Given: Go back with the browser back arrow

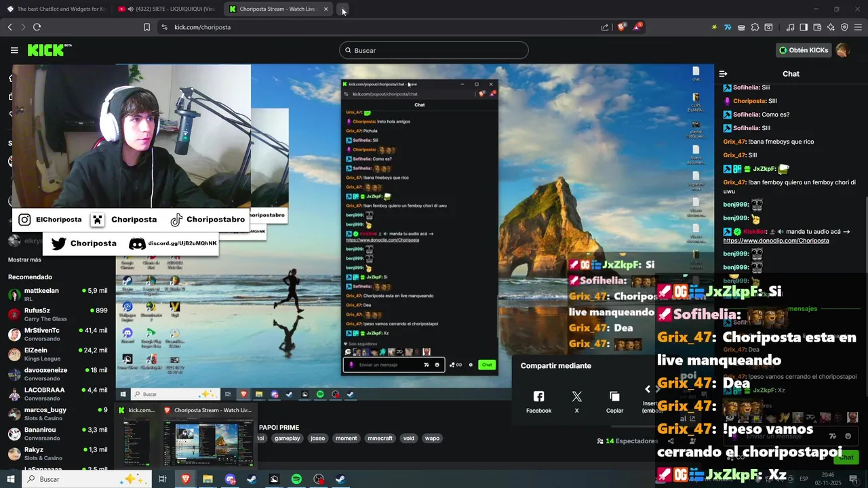Looking at the screenshot, I should (x=9, y=27).
